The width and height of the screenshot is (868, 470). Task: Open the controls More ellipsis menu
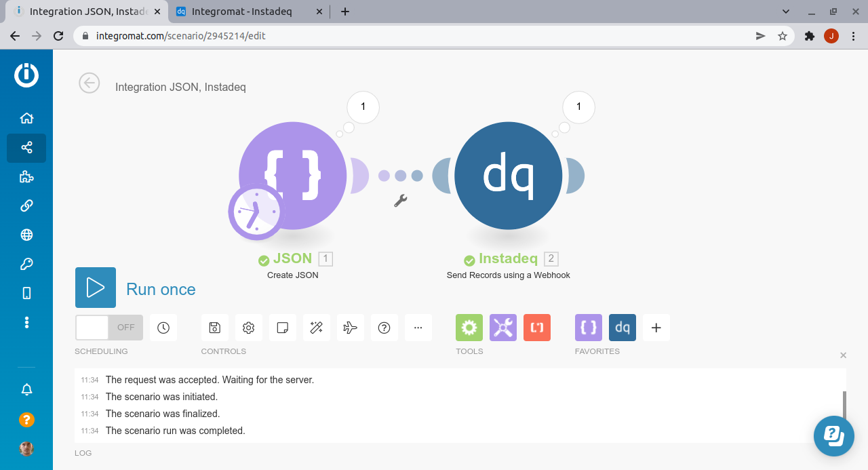pos(418,328)
